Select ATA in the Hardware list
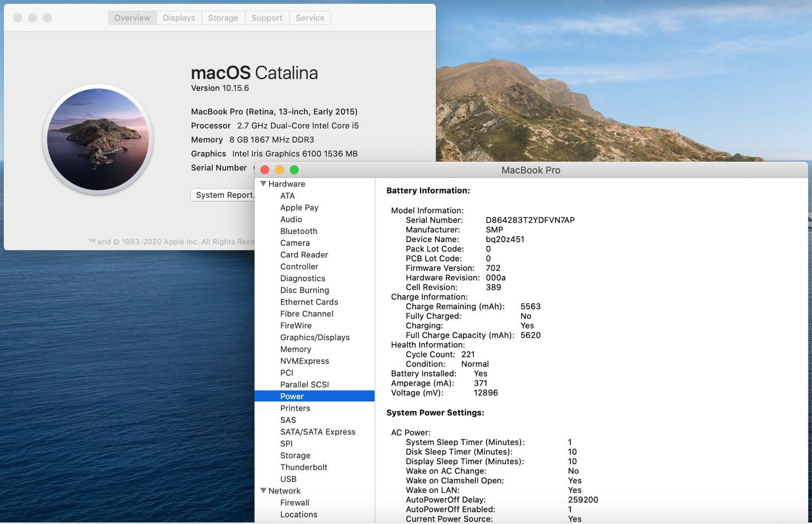This screenshot has height=524, width=812. 287,196
